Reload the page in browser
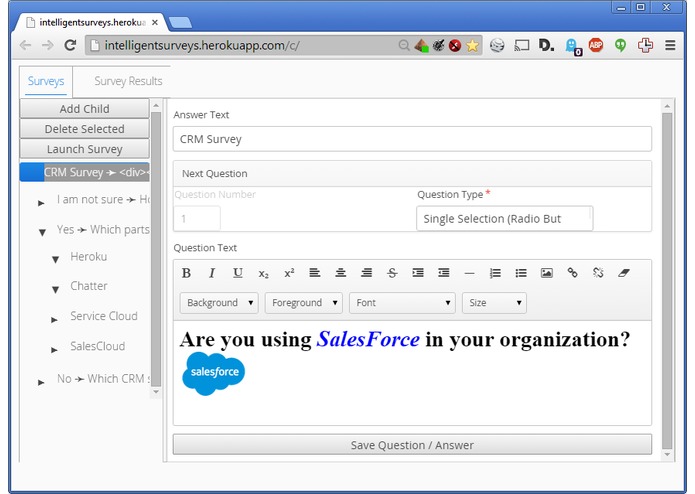The height and width of the screenshot is (494, 695). 70,45
